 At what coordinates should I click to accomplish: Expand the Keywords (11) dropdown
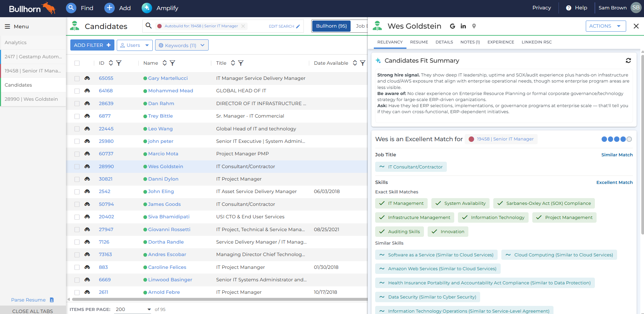pos(182,45)
